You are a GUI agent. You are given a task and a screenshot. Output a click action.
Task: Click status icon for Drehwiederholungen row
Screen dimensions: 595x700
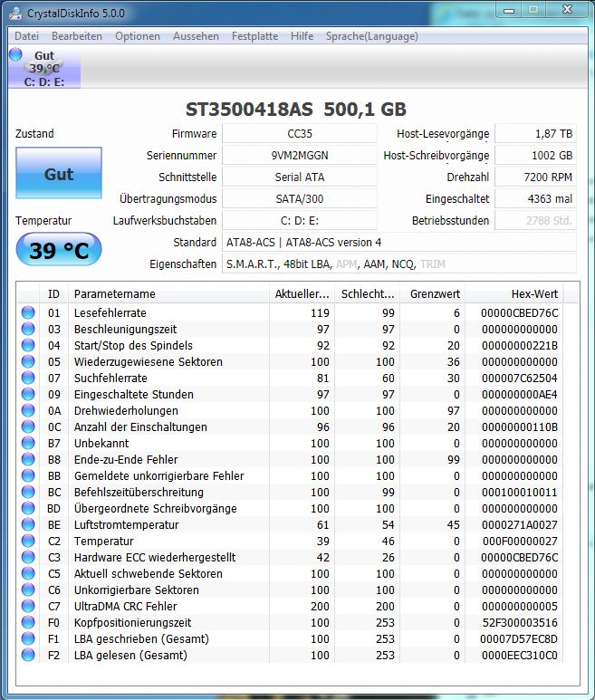coord(28,410)
